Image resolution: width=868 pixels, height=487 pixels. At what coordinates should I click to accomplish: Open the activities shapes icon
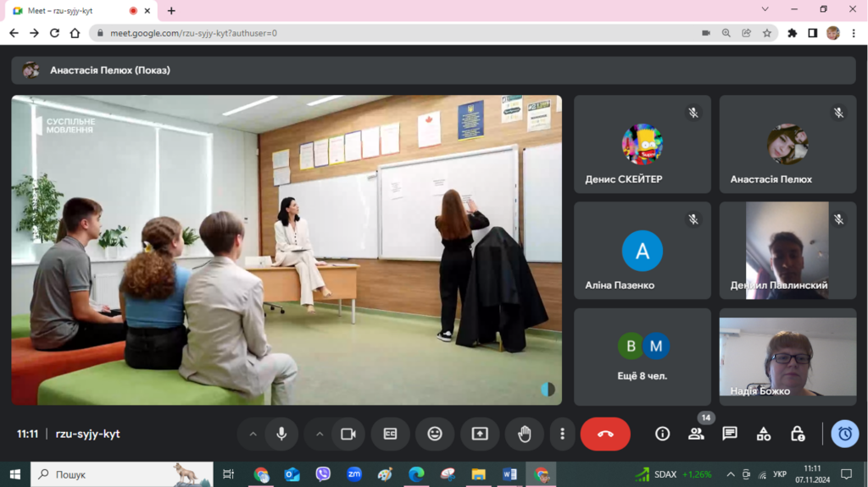[763, 434]
